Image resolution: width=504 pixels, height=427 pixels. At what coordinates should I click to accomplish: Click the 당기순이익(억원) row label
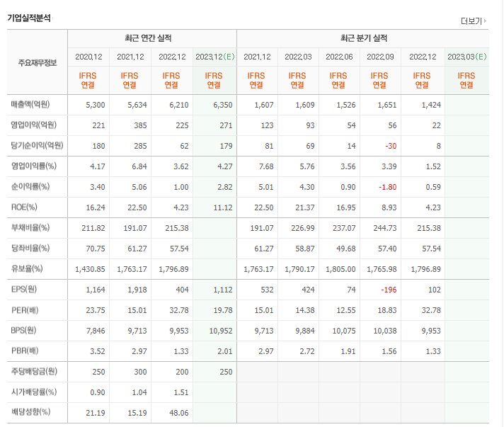click(37, 146)
